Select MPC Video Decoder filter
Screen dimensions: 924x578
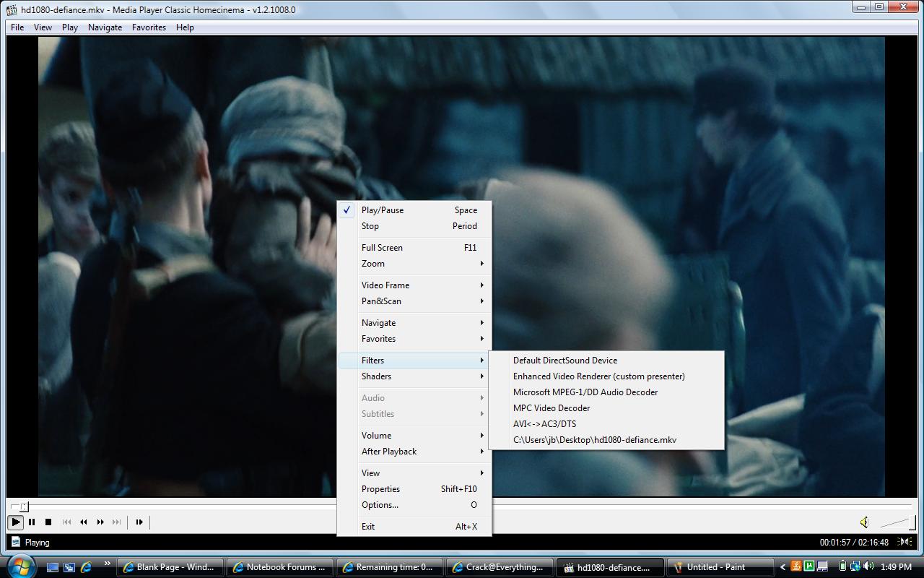click(606, 408)
